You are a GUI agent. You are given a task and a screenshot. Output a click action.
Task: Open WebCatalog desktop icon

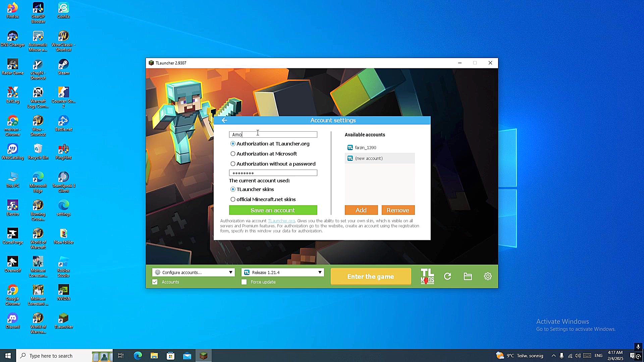pyautogui.click(x=13, y=152)
